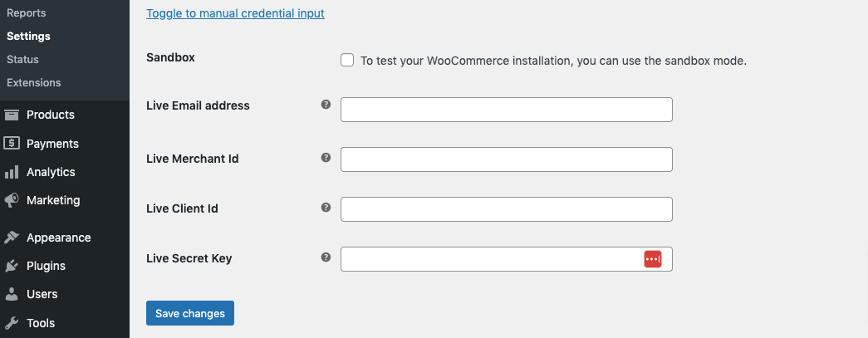Image resolution: width=868 pixels, height=338 pixels.
Task: Click the Tools wrench icon
Action: click(x=12, y=323)
